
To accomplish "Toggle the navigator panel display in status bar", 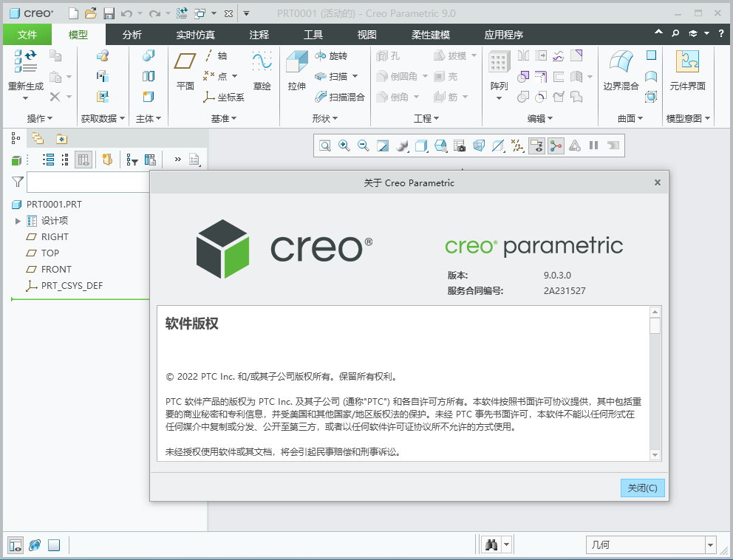I will click(x=16, y=545).
